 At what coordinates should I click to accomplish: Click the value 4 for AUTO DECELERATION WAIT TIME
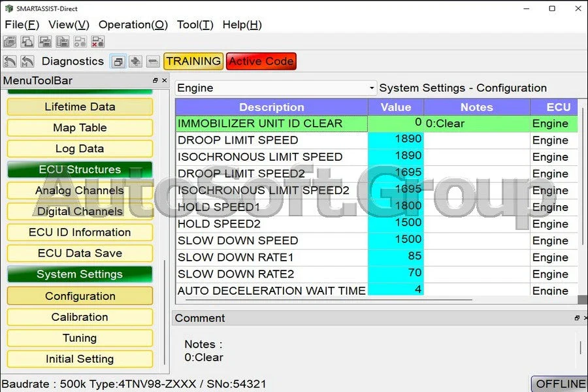click(396, 289)
